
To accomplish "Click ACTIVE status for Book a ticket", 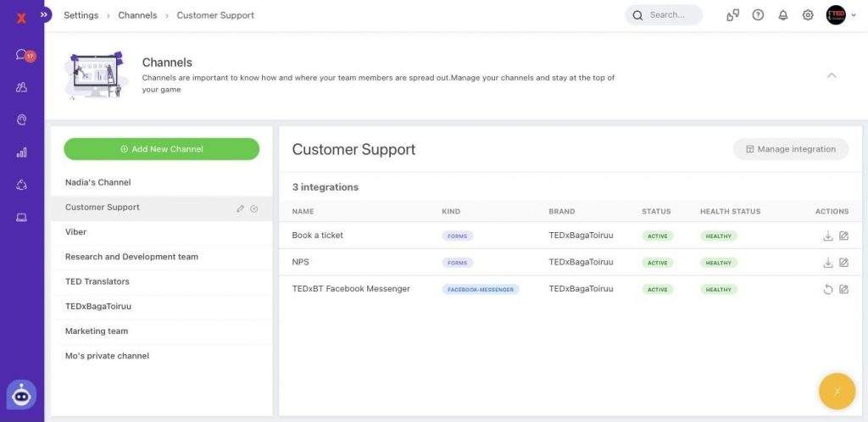I will [x=658, y=236].
